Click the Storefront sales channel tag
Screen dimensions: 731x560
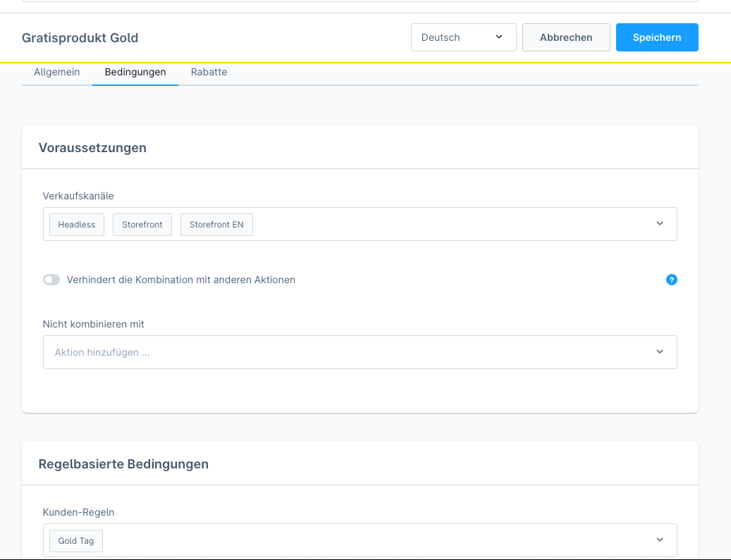pos(142,225)
